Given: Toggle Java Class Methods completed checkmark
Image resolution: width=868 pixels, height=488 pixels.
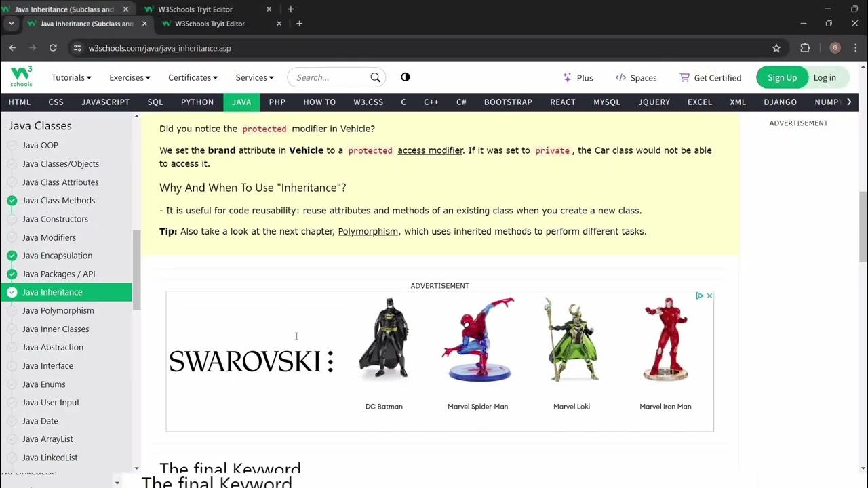Looking at the screenshot, I should coord(12,201).
